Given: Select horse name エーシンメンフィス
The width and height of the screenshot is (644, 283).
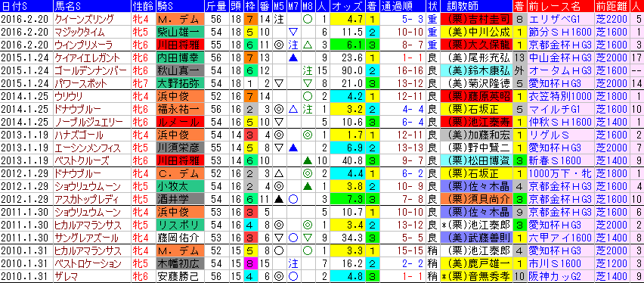Looking at the screenshot, I should point(88,148).
